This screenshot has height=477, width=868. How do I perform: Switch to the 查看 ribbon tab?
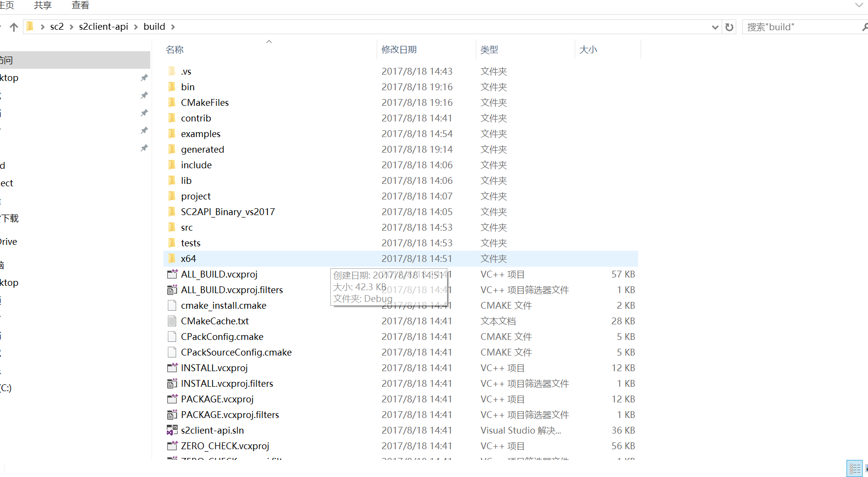(x=80, y=5)
